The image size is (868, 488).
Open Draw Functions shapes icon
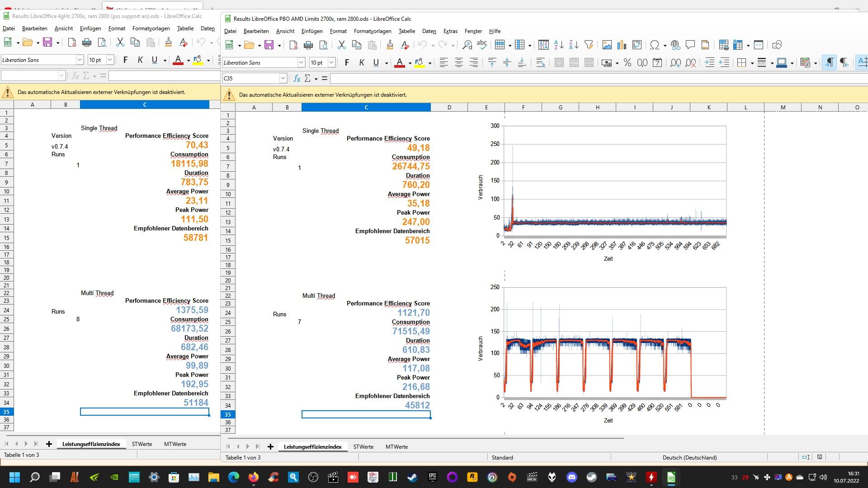coord(777,45)
